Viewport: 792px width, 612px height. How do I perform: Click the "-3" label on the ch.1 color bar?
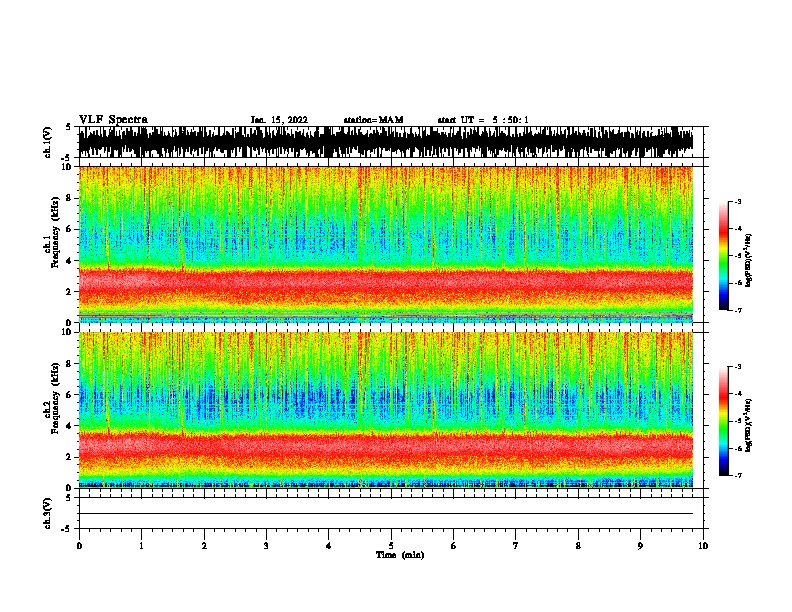click(738, 201)
